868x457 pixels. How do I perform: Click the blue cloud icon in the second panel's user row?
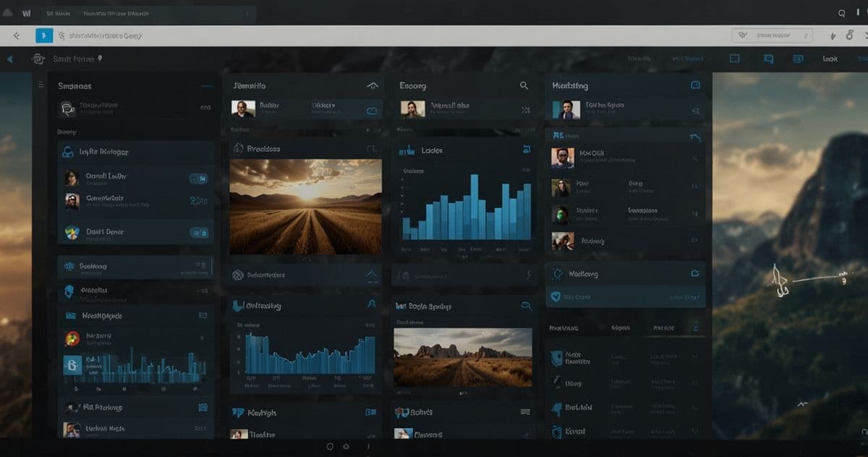[372, 111]
